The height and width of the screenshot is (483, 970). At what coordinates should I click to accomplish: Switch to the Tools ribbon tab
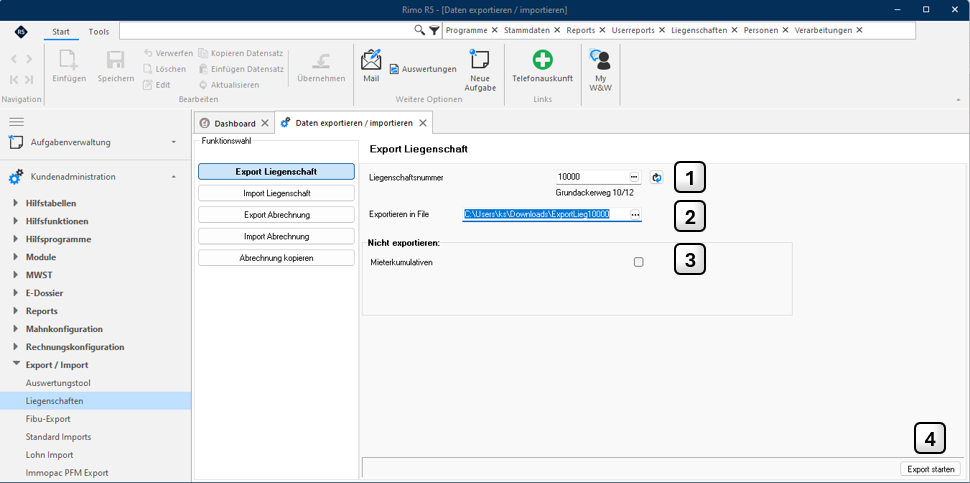pyautogui.click(x=98, y=32)
